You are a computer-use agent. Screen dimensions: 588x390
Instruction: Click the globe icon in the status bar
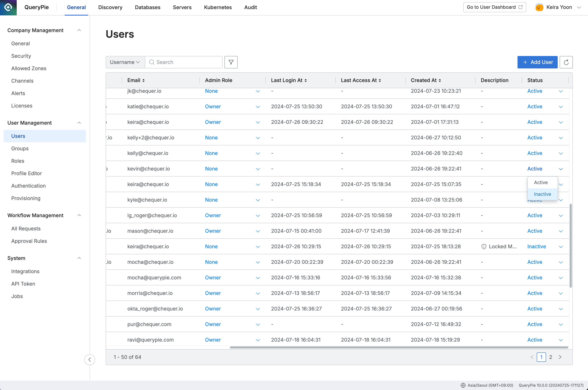463,385
